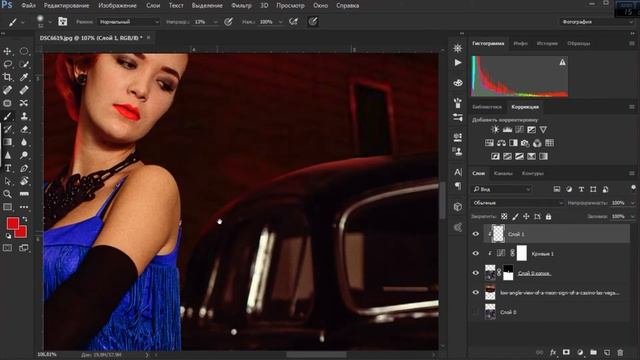Screen dimensions: 640x360
Task: Select the Eyedropper tool
Action: point(24,77)
